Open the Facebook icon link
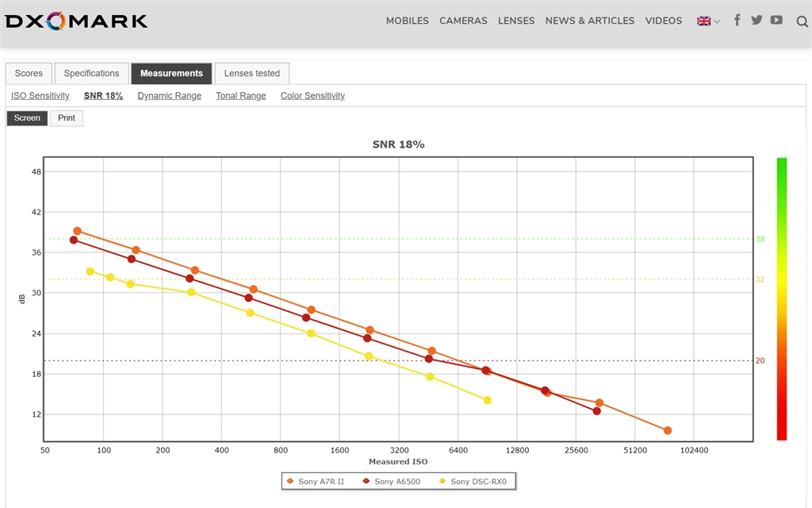The height and width of the screenshot is (508, 812). 737,20
